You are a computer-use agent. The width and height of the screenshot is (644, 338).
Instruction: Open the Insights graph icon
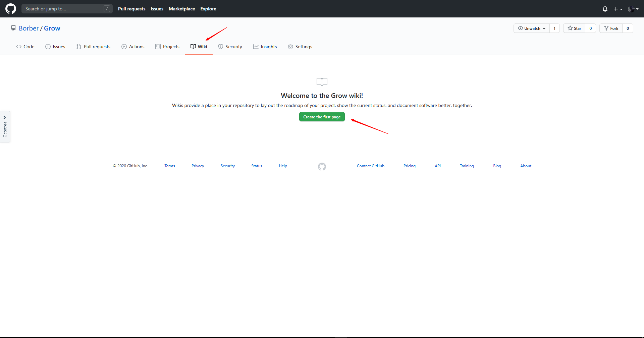(256, 47)
